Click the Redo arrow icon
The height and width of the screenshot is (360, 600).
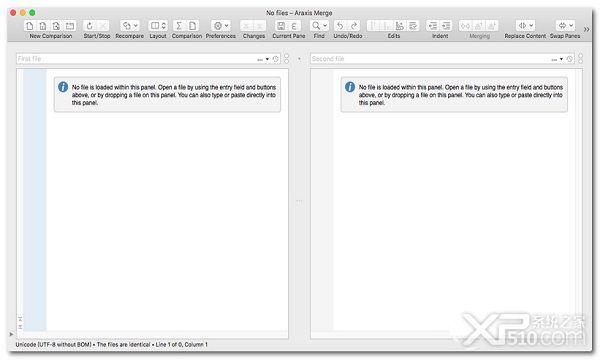click(x=354, y=26)
